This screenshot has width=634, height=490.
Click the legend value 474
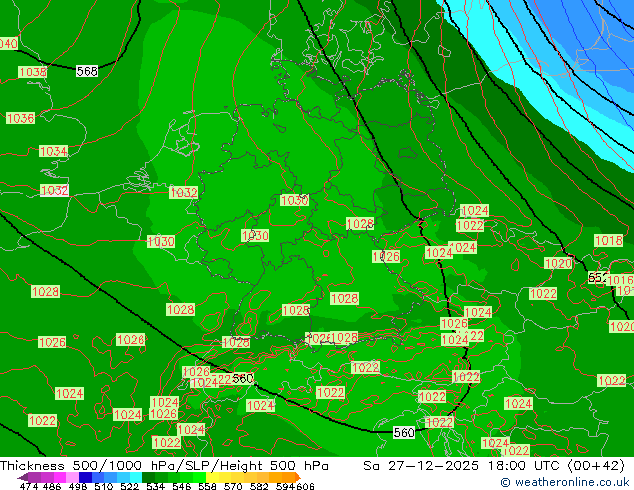click(x=29, y=486)
